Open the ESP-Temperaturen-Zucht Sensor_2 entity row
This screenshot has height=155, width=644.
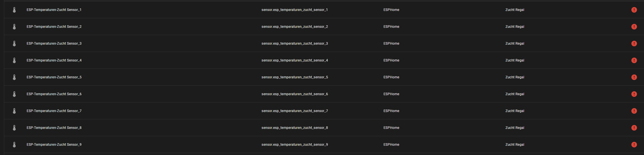click(x=54, y=27)
